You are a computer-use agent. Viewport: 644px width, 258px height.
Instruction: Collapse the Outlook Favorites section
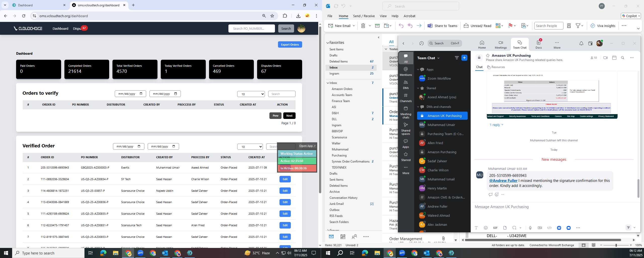coord(328,43)
